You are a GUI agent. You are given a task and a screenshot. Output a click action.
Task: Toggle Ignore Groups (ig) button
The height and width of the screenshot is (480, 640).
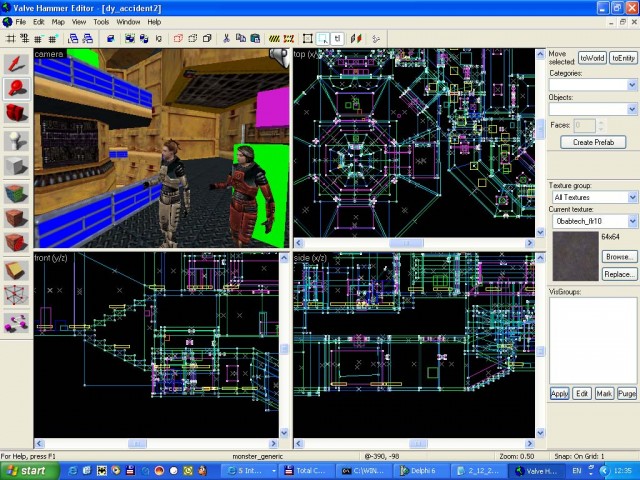[159, 39]
